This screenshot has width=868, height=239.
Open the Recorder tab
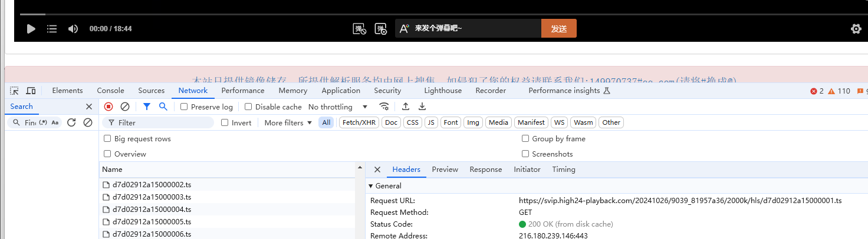click(491, 91)
